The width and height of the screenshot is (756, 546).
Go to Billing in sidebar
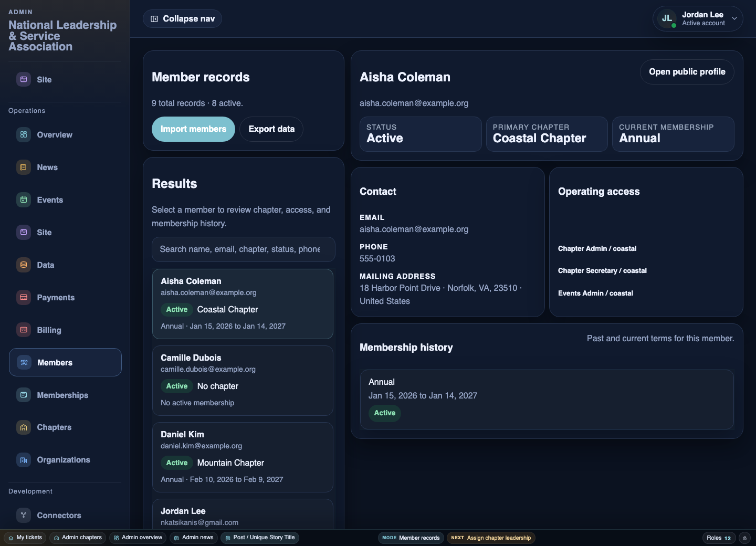click(49, 330)
